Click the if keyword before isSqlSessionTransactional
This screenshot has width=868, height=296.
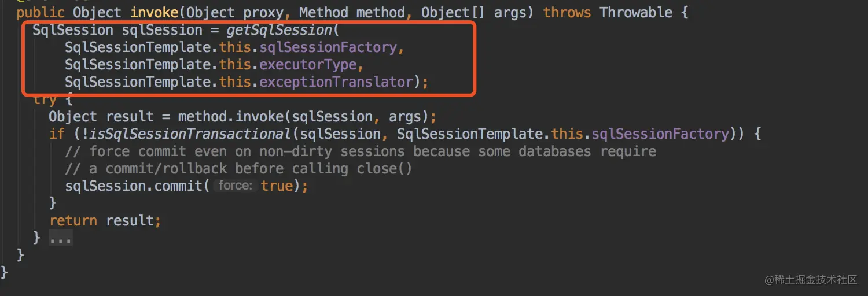57,134
